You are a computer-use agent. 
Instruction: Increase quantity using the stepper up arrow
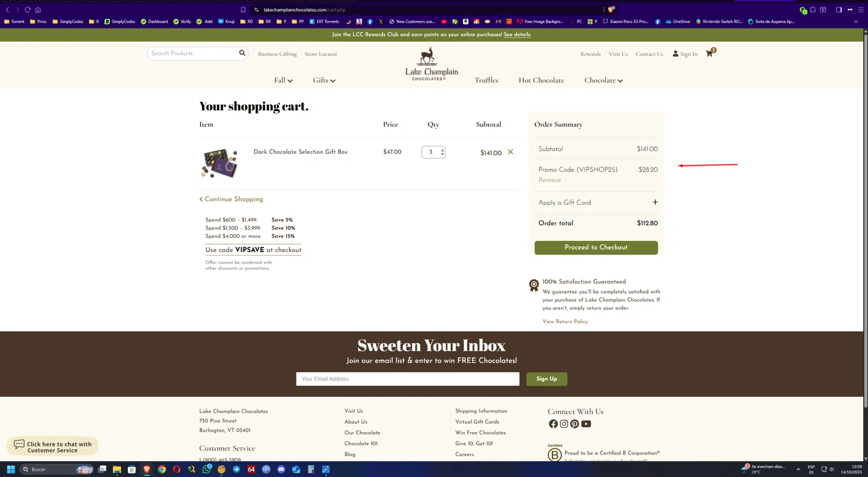(x=442, y=150)
